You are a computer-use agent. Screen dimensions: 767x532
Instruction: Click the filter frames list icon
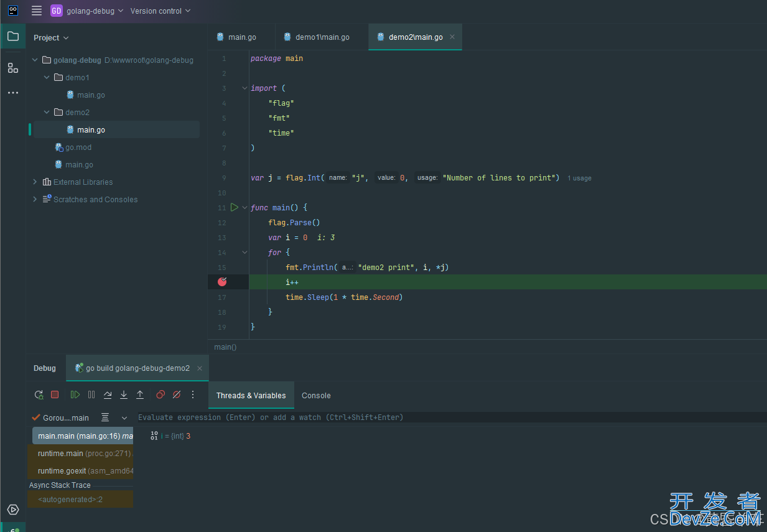105,418
